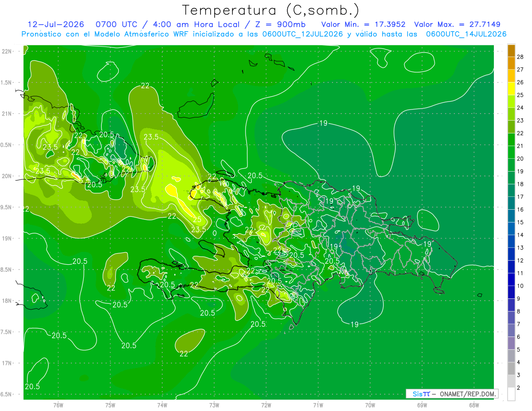Click the legend value label 21
Viewport: 532px width, 411px height.
point(521,146)
